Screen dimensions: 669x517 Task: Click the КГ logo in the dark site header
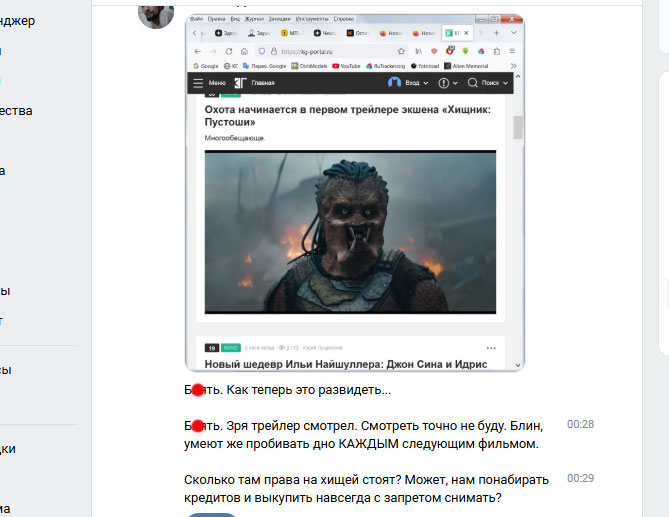[x=241, y=83]
